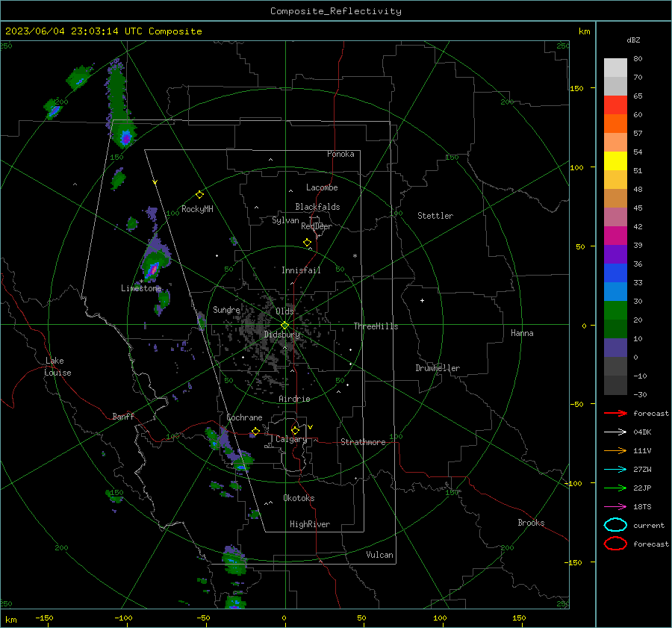This screenshot has width=672, height=628.
Task: Click the Lake Louise label
Action: tap(57, 367)
